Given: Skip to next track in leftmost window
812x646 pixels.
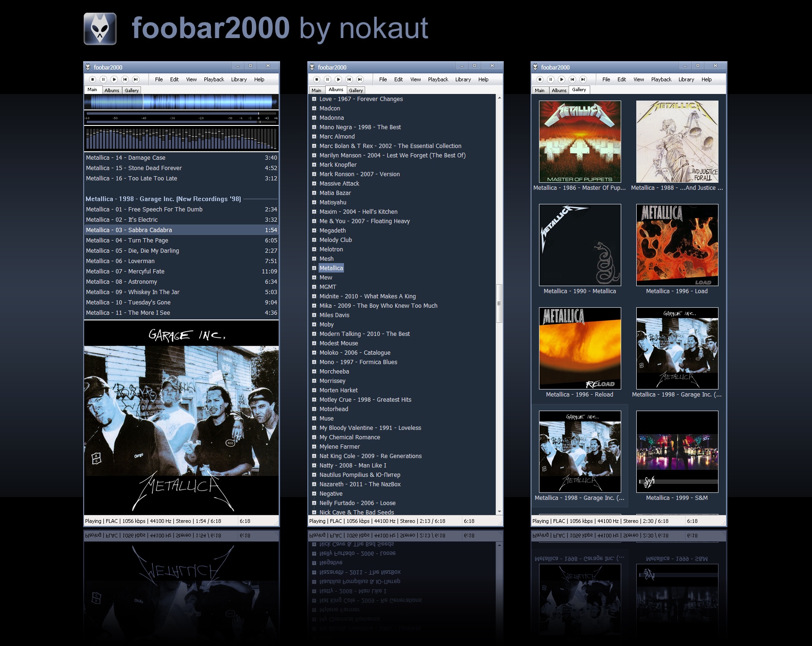Looking at the screenshot, I should coord(136,79).
